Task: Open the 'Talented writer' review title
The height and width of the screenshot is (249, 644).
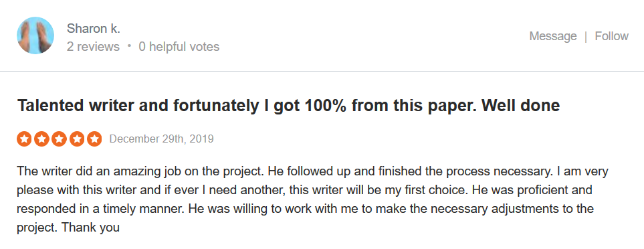Action: [x=288, y=106]
